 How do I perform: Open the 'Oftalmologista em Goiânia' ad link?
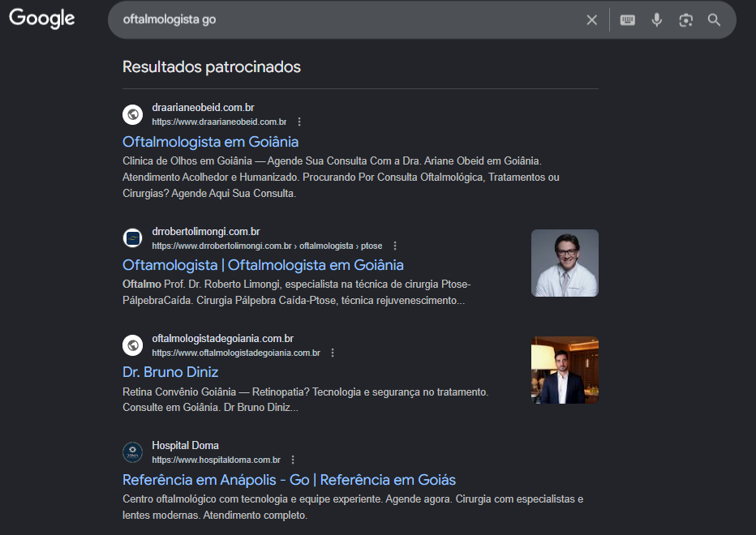[x=210, y=142]
